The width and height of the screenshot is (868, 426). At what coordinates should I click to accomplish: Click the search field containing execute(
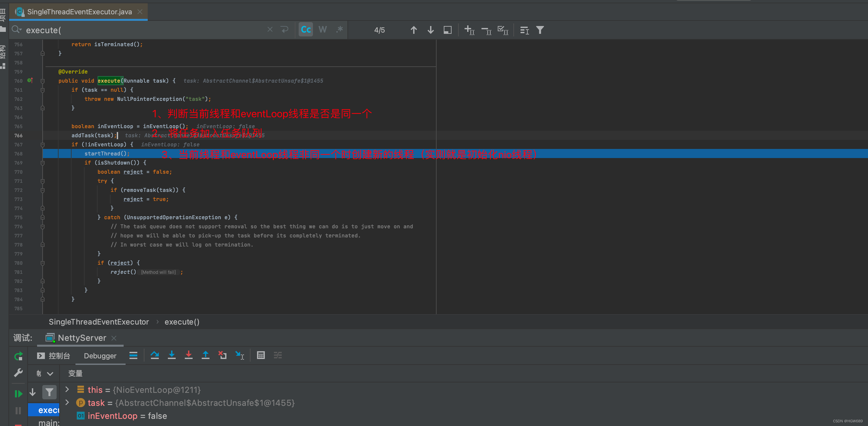(145, 30)
